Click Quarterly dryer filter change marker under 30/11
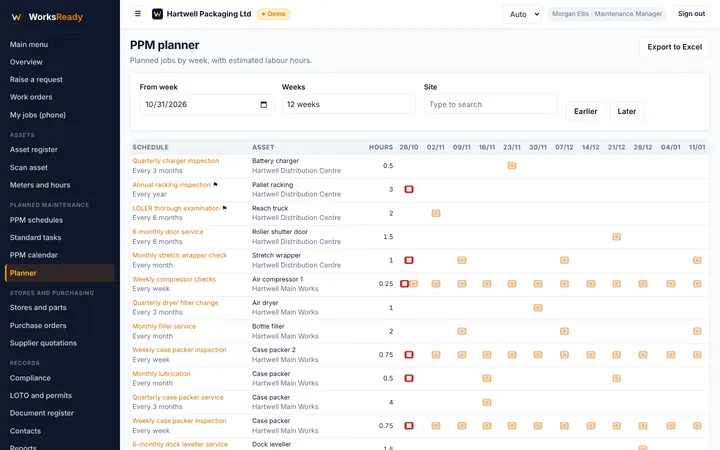Viewport: 720px width, 450px height. click(x=538, y=308)
